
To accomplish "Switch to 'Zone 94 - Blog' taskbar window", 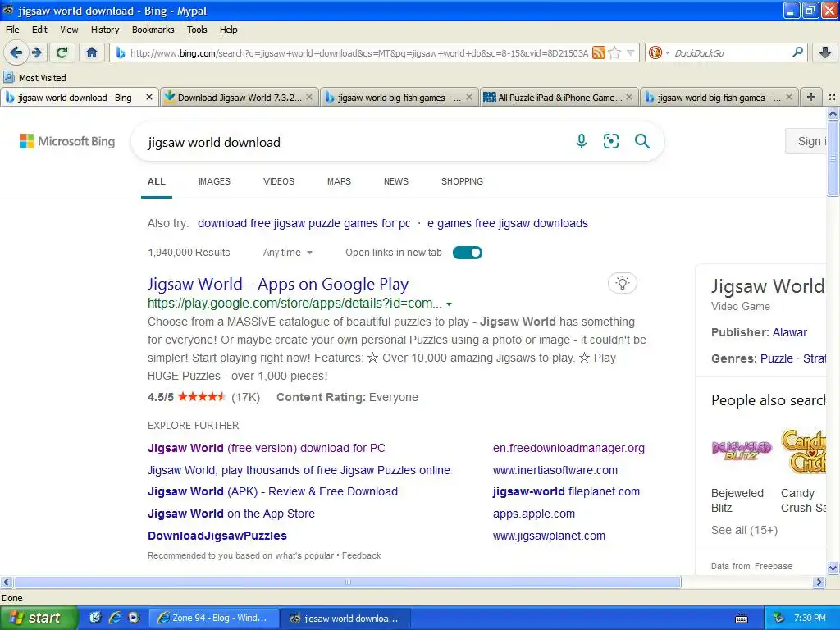I will point(213,618).
